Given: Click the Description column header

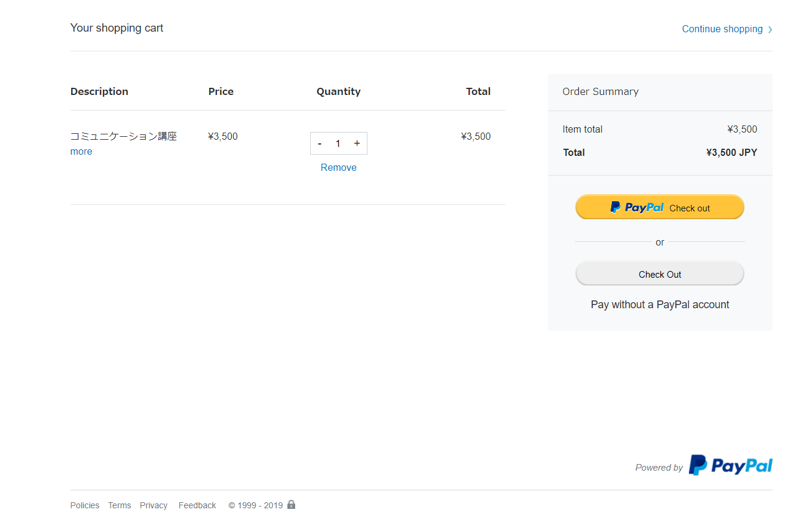Looking at the screenshot, I should pyautogui.click(x=99, y=91).
